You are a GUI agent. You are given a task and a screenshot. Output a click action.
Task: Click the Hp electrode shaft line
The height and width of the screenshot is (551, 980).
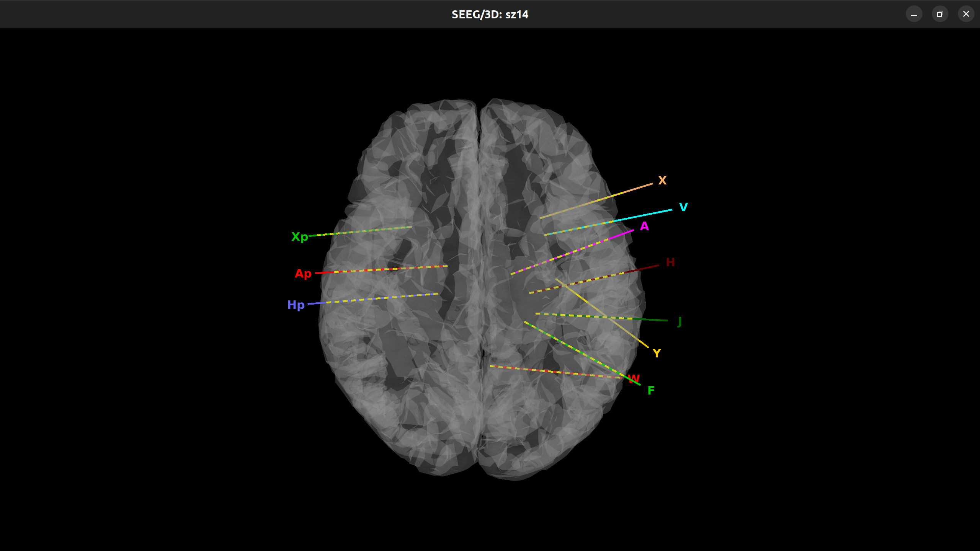coord(373,299)
